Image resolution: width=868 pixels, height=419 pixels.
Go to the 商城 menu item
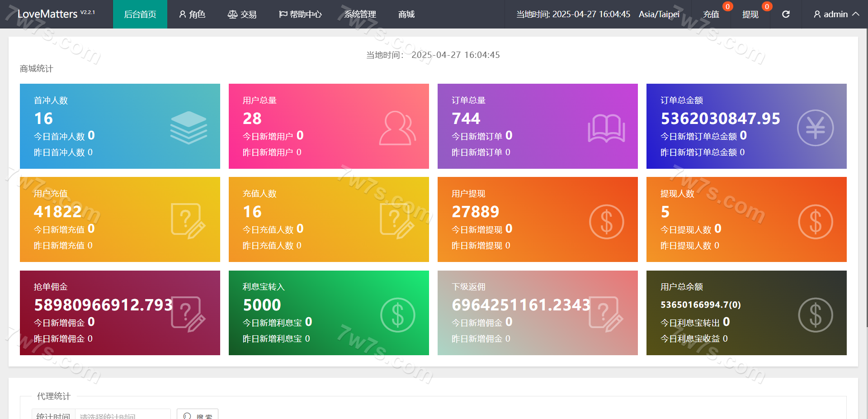tap(406, 14)
